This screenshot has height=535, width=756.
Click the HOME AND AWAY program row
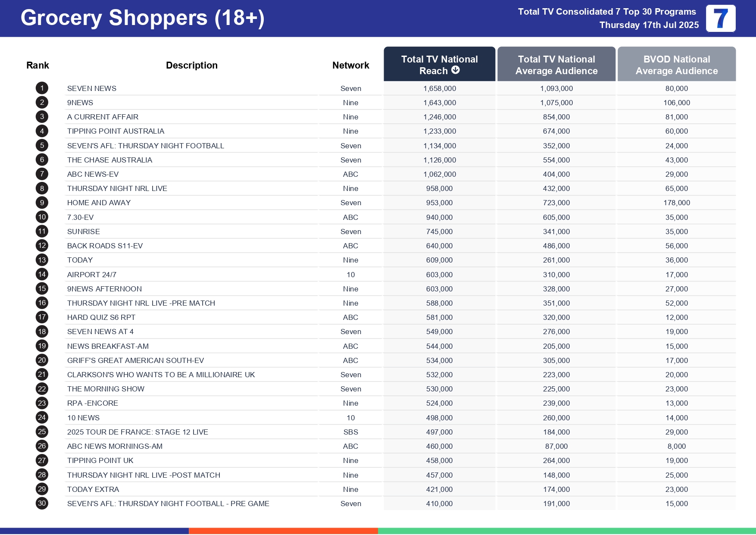99,203
